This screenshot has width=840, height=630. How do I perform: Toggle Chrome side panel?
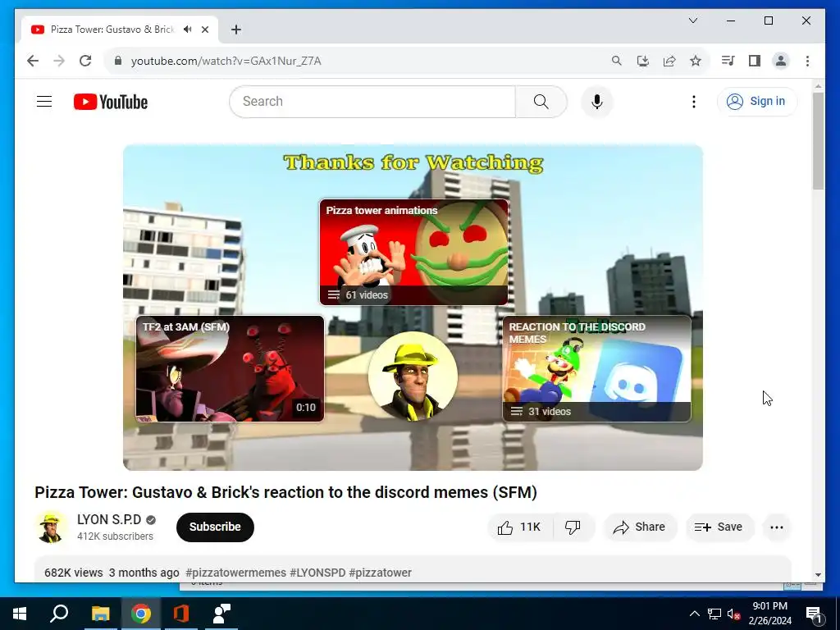point(755,61)
